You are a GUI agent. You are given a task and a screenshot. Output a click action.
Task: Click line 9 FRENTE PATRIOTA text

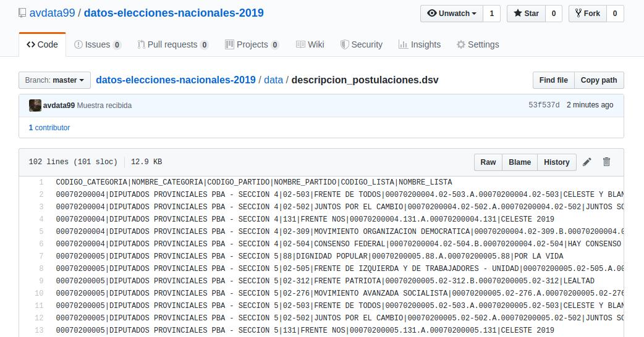(347, 281)
